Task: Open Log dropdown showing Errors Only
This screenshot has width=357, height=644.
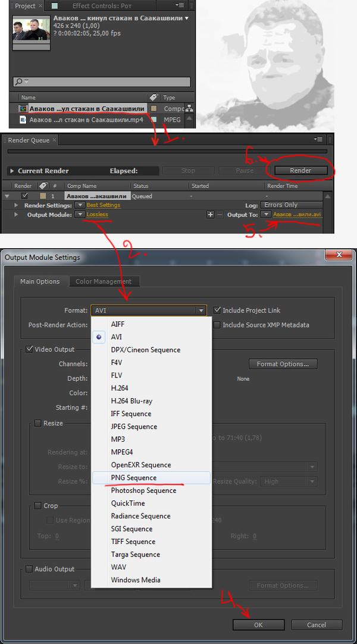Action: click(292, 205)
